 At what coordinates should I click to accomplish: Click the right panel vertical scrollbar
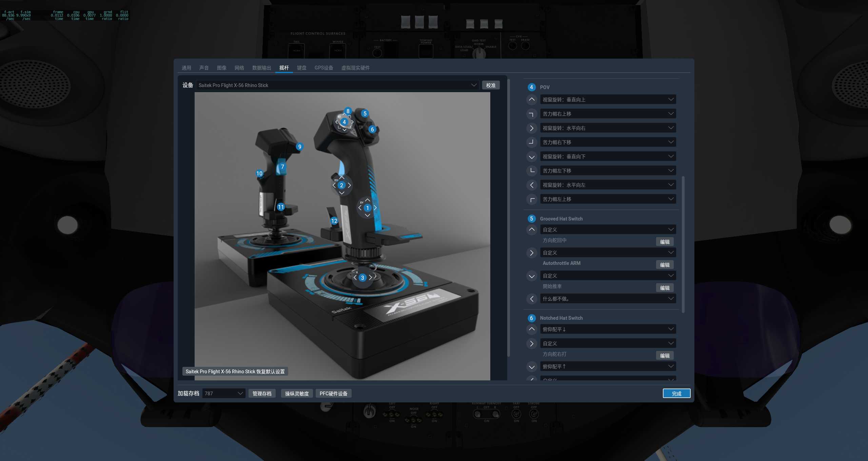click(683, 244)
